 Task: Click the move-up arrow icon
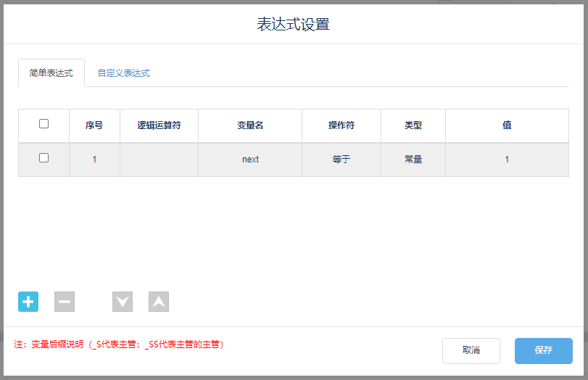coord(159,302)
